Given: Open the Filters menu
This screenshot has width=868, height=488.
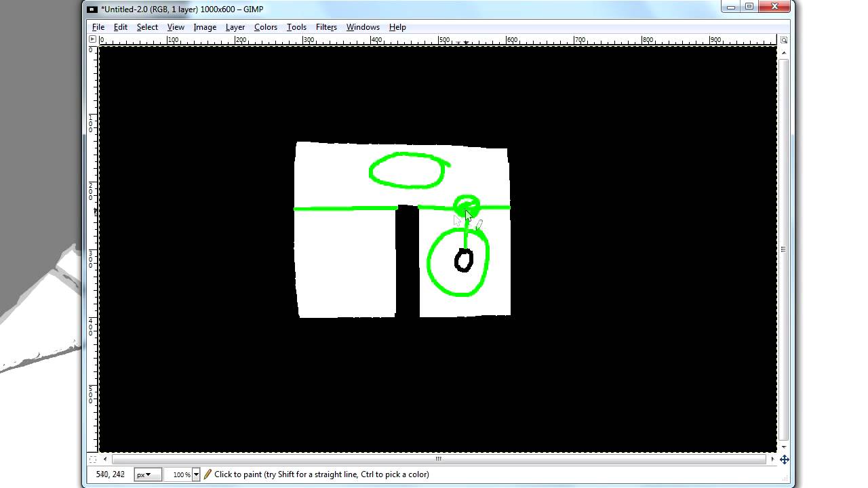Looking at the screenshot, I should point(326,27).
